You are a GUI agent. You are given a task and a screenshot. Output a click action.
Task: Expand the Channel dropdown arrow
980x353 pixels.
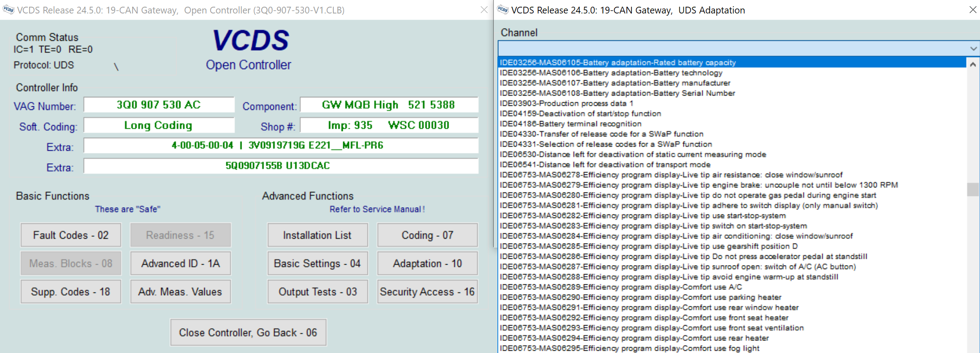[973, 48]
